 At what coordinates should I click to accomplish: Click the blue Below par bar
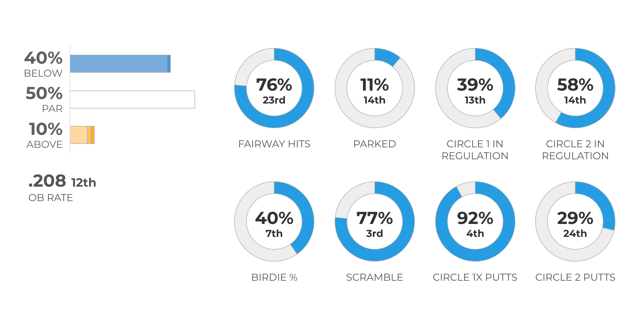tap(120, 64)
